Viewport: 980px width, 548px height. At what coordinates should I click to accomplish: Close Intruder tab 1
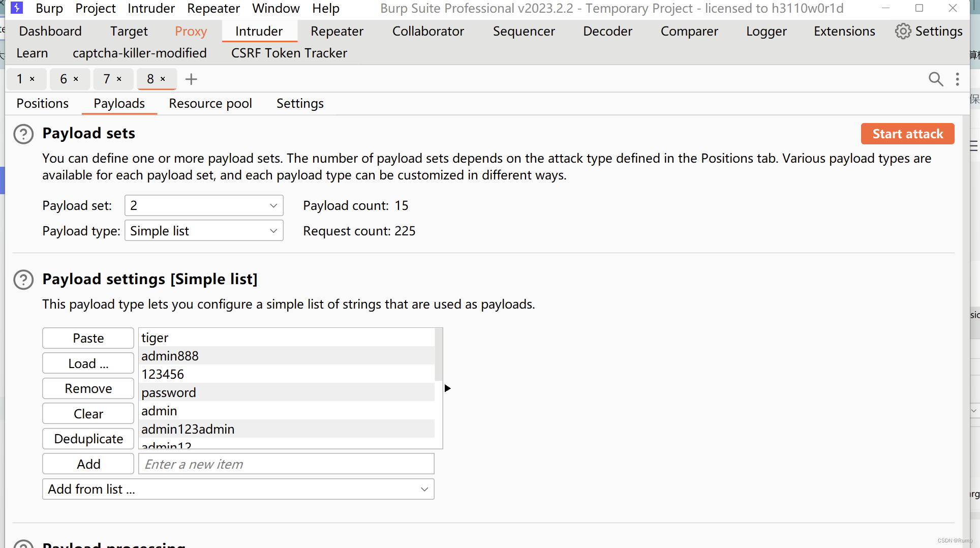point(32,79)
